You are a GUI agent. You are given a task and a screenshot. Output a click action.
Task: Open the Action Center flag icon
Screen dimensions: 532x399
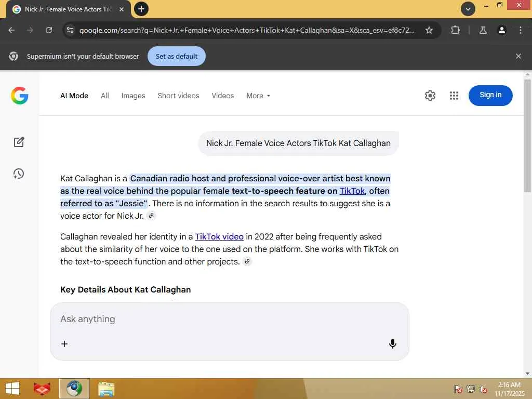coord(458,389)
